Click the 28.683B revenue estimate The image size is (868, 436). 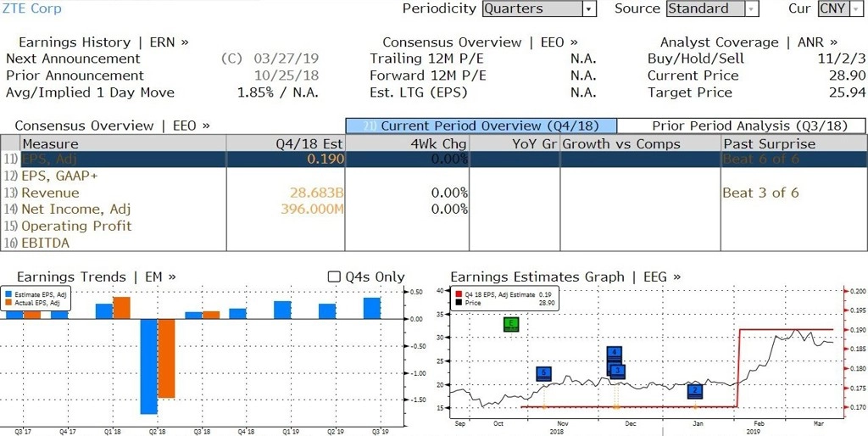tap(316, 193)
